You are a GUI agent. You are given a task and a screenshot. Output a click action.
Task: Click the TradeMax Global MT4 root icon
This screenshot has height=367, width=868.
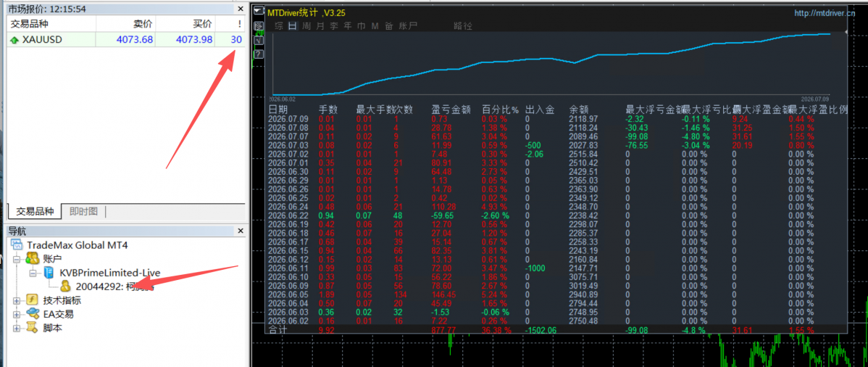coord(17,245)
